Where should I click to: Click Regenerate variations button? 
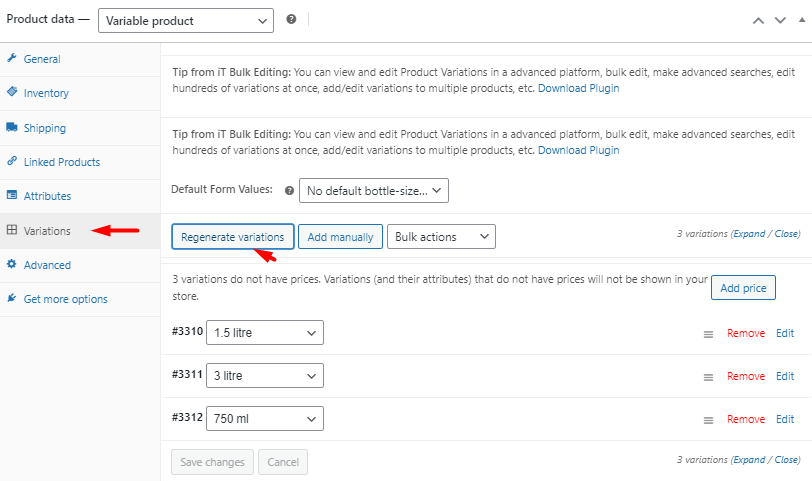[x=233, y=237]
